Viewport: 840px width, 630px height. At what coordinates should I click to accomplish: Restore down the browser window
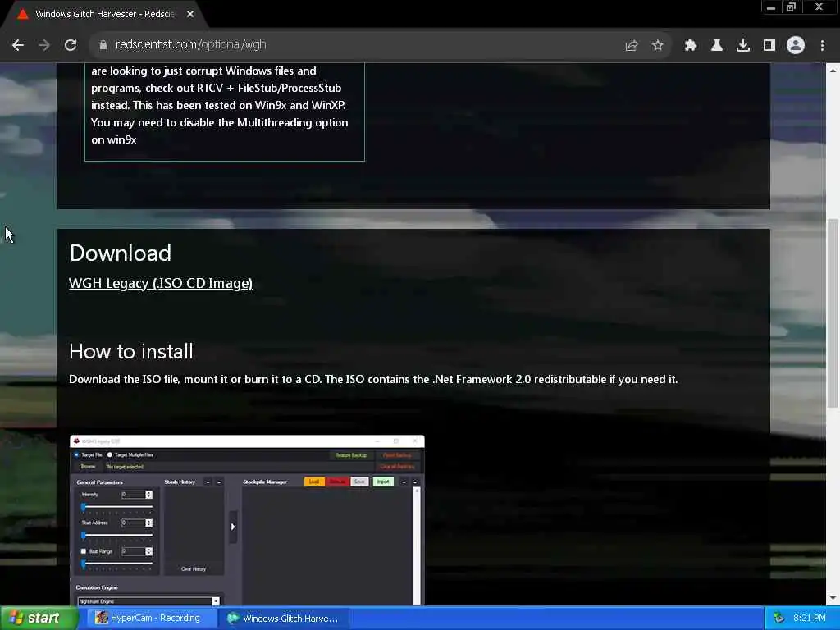(x=792, y=7)
